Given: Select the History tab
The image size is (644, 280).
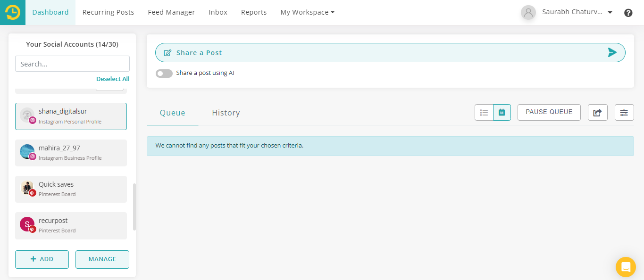Looking at the screenshot, I should click(226, 113).
